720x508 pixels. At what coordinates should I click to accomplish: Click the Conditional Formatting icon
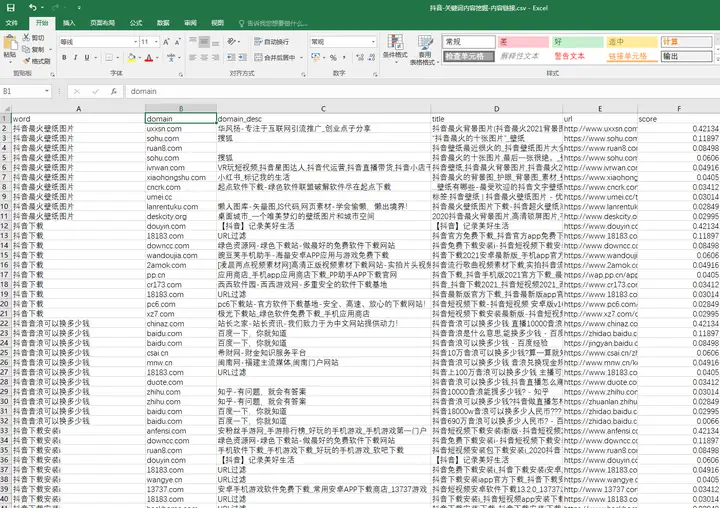click(x=395, y=42)
